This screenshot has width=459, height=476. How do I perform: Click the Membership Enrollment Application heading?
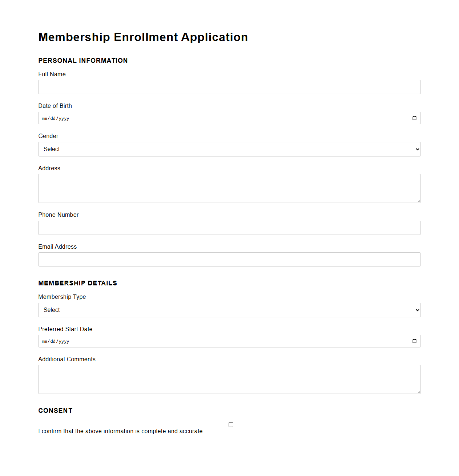click(143, 37)
